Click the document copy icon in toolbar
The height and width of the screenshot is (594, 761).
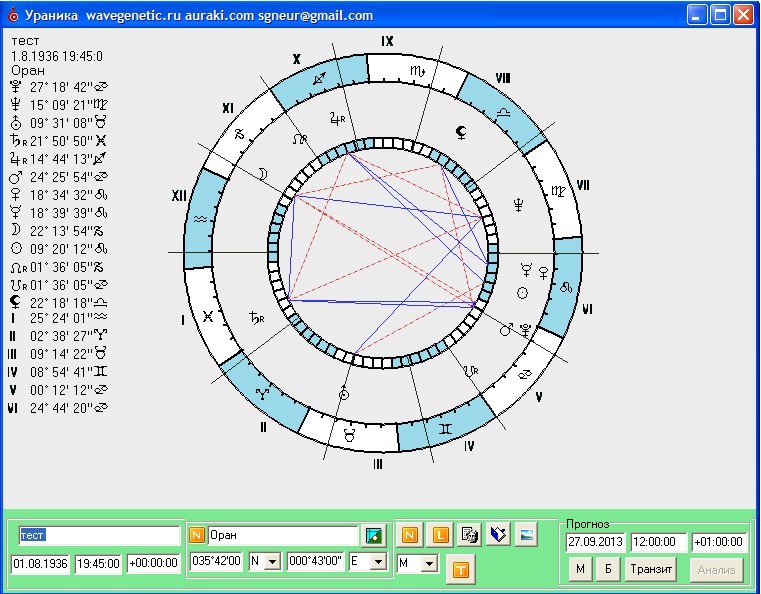click(468, 535)
